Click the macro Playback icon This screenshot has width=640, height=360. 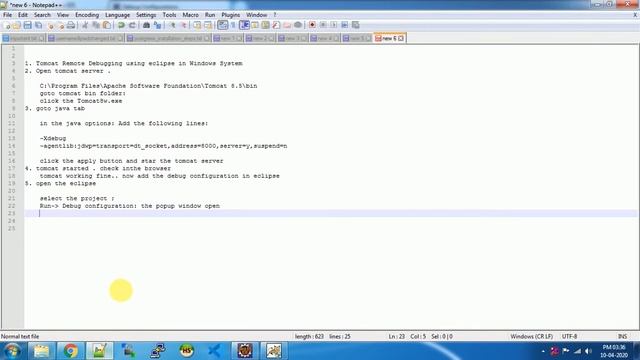click(333, 25)
